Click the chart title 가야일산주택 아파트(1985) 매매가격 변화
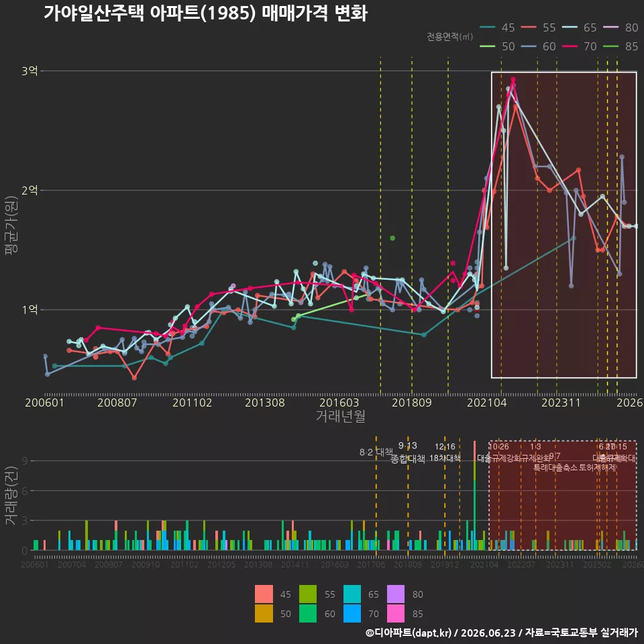The width and height of the screenshot is (644, 644). [x=205, y=13]
